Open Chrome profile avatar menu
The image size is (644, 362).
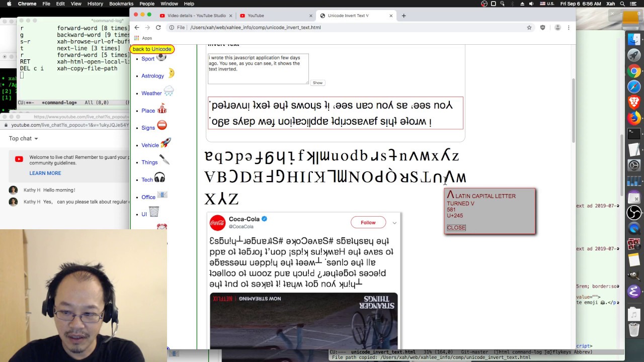pos(557,28)
